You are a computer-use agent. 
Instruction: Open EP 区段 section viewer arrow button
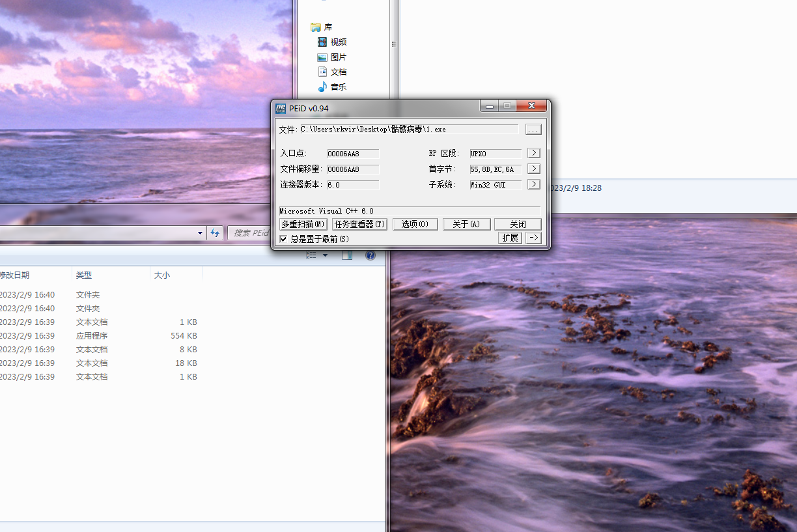click(533, 153)
